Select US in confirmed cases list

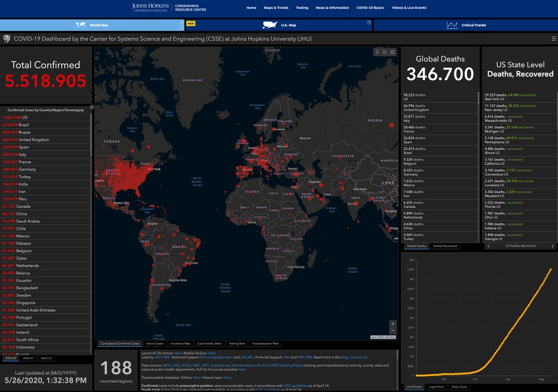45,118
